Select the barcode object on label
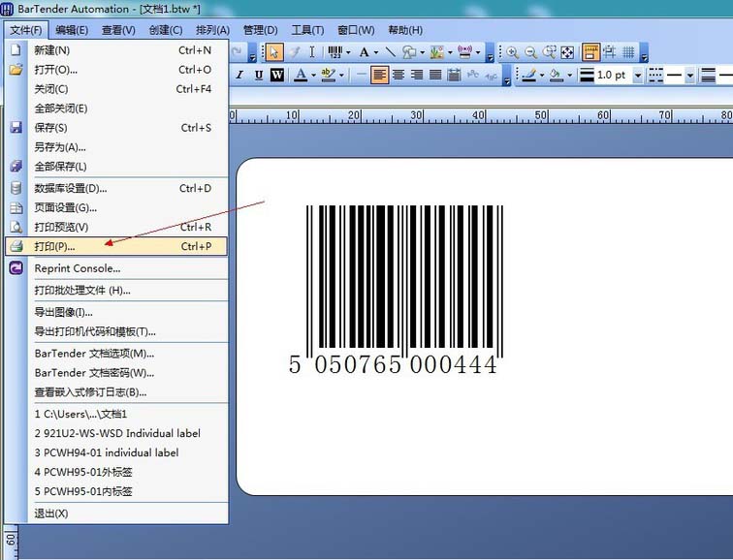 [x=397, y=290]
